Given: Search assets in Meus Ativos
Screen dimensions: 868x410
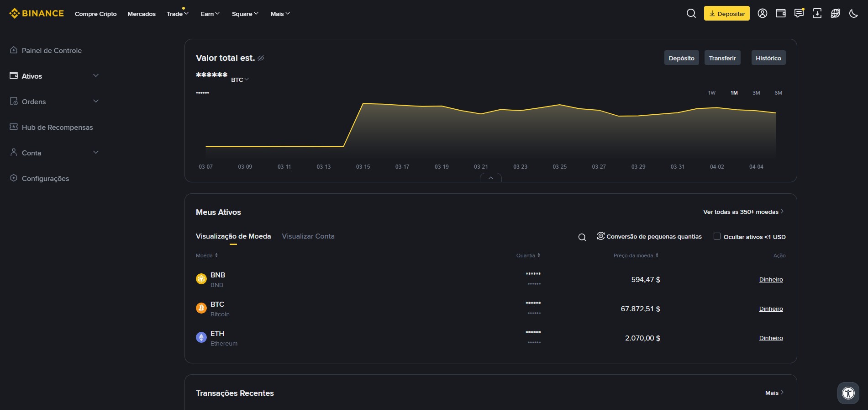Looking at the screenshot, I should point(582,237).
